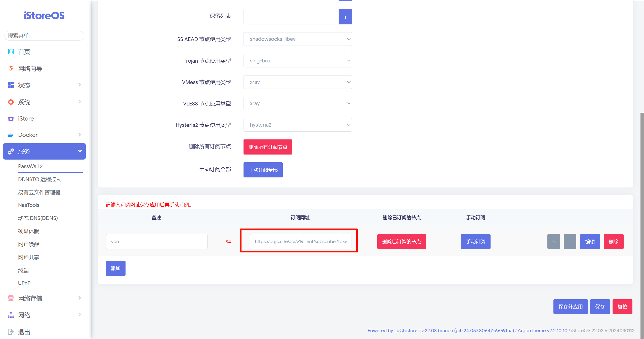644x339 pixels.
Task: Click 手动订阅全部 button
Action: point(263,170)
